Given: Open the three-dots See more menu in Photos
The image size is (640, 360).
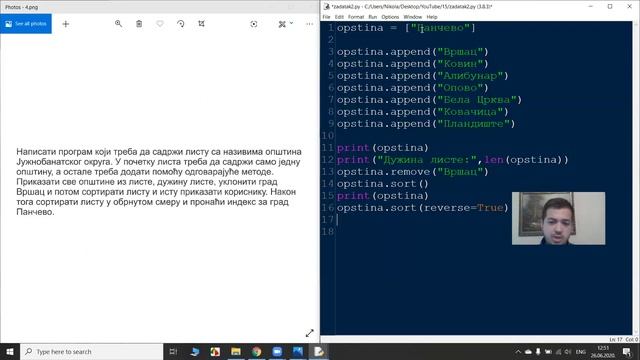Looking at the screenshot, I should (x=309, y=24).
